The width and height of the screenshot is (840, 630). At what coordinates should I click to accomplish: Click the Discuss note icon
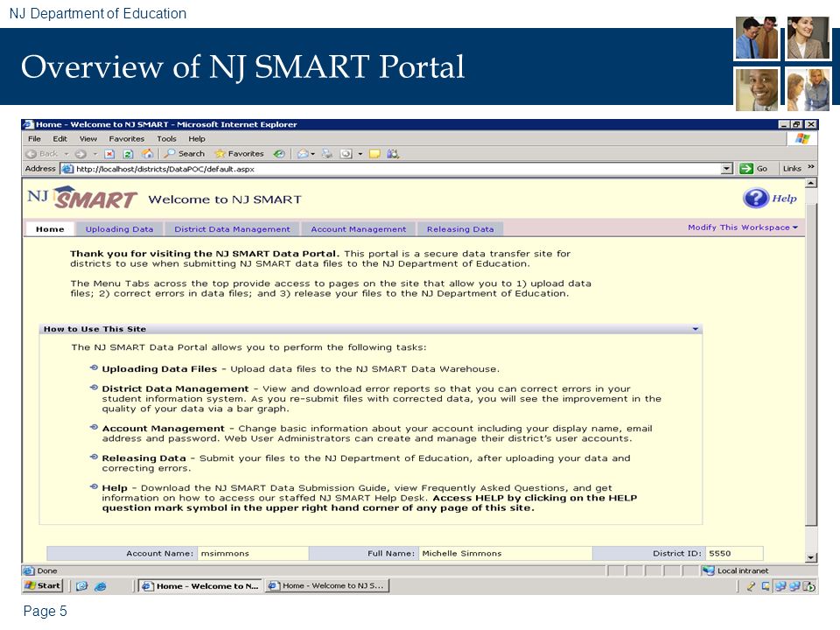tap(374, 154)
